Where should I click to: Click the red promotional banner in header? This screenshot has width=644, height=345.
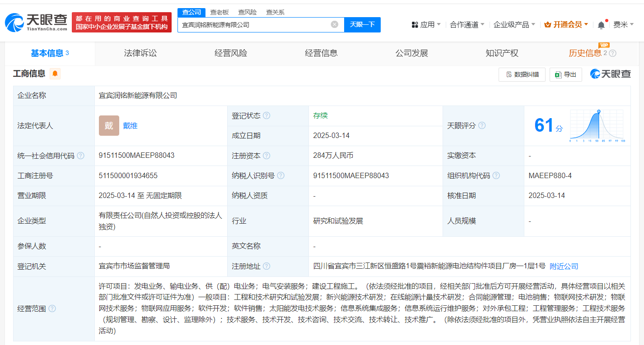pyautogui.click(x=121, y=22)
